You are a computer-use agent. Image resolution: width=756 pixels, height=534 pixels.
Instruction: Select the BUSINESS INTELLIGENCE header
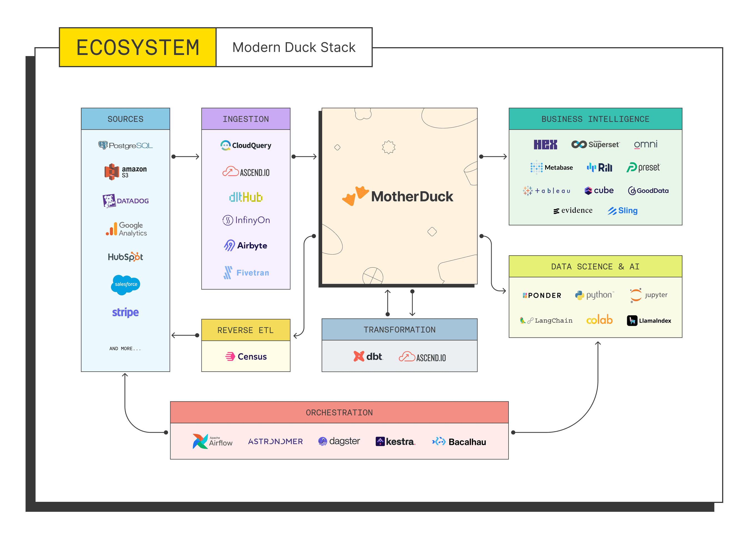click(x=595, y=119)
